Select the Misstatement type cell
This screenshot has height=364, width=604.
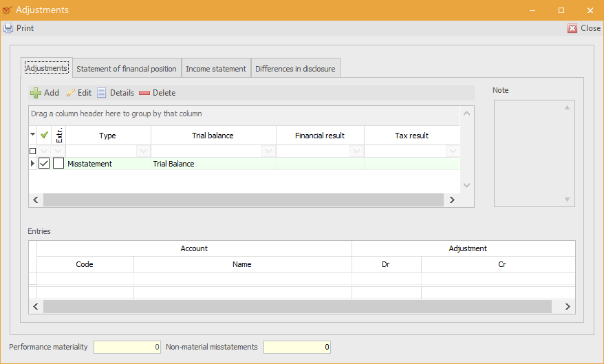tap(108, 164)
